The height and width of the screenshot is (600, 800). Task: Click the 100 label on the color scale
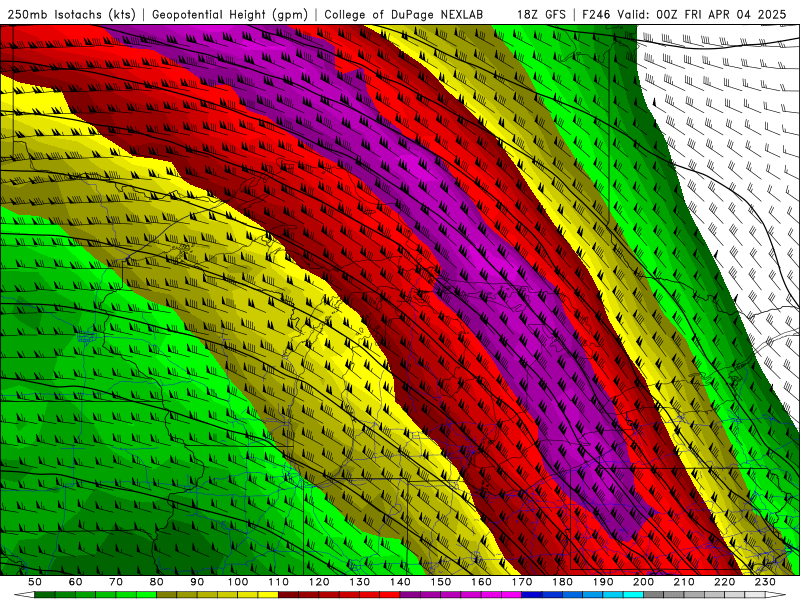pyautogui.click(x=238, y=582)
